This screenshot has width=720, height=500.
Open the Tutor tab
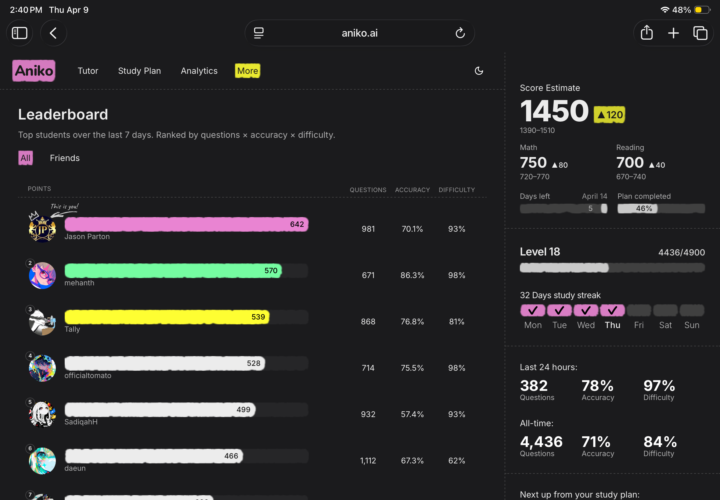(88, 71)
